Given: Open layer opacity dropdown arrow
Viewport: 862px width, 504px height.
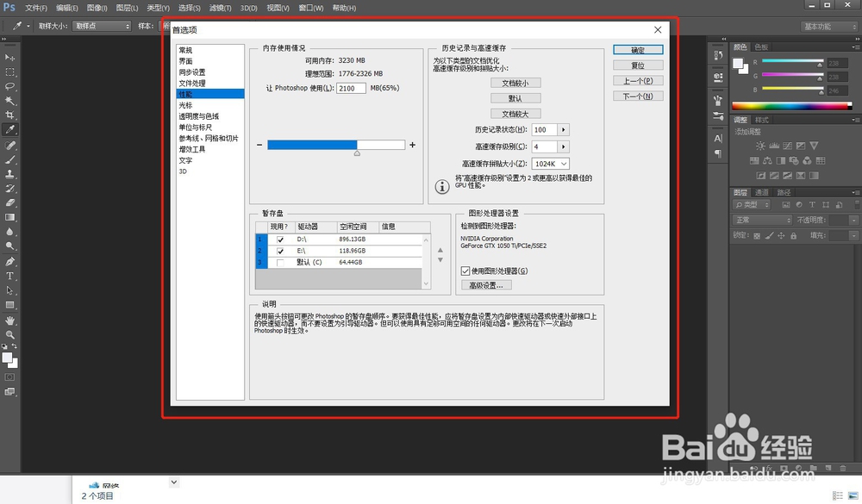Looking at the screenshot, I should point(853,220).
